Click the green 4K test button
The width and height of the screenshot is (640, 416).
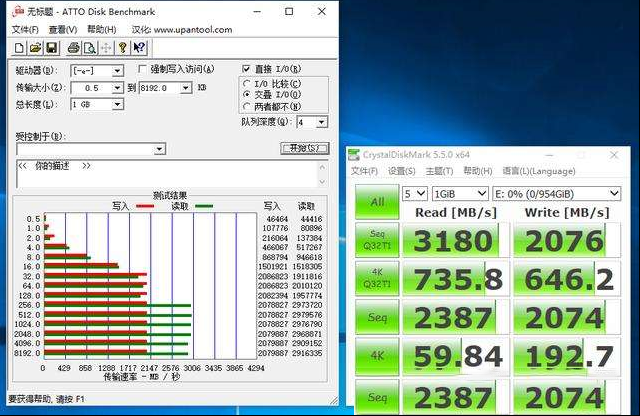tap(377, 356)
